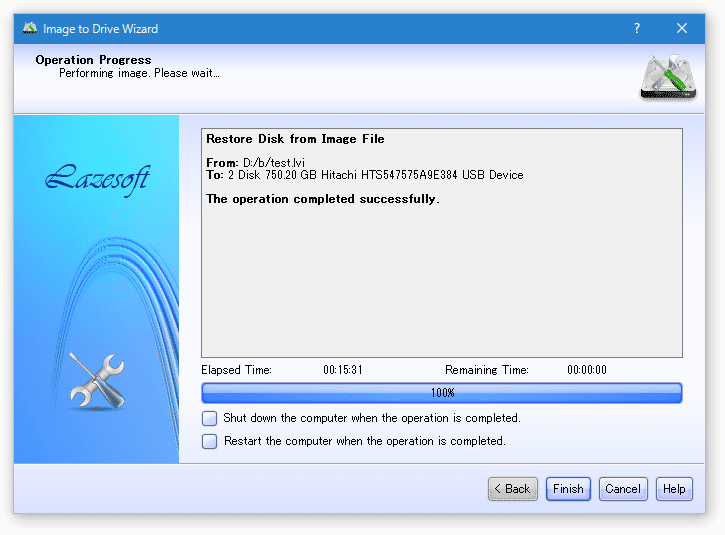Image resolution: width=725 pixels, height=535 pixels.
Task: Click 'The operation completed successfully.' message
Action: tap(323, 199)
